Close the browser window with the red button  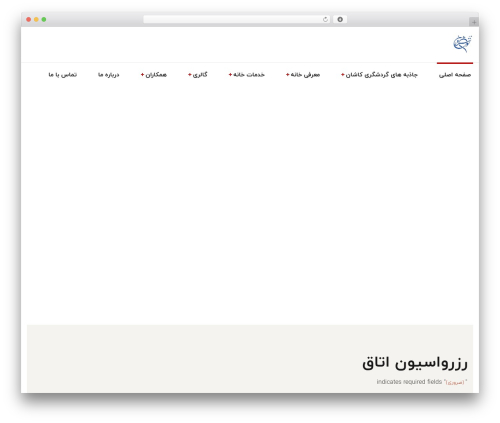tap(29, 19)
